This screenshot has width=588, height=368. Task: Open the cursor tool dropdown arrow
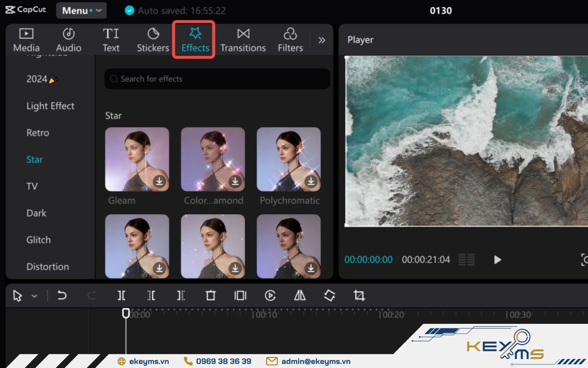click(35, 295)
